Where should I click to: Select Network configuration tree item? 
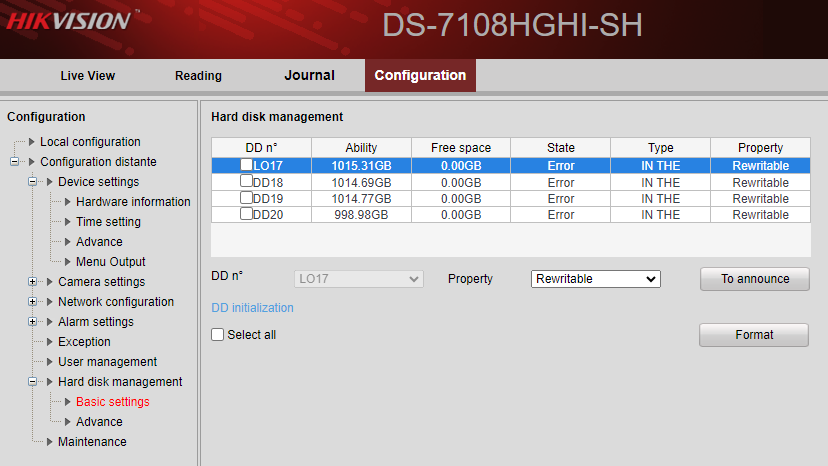point(116,302)
